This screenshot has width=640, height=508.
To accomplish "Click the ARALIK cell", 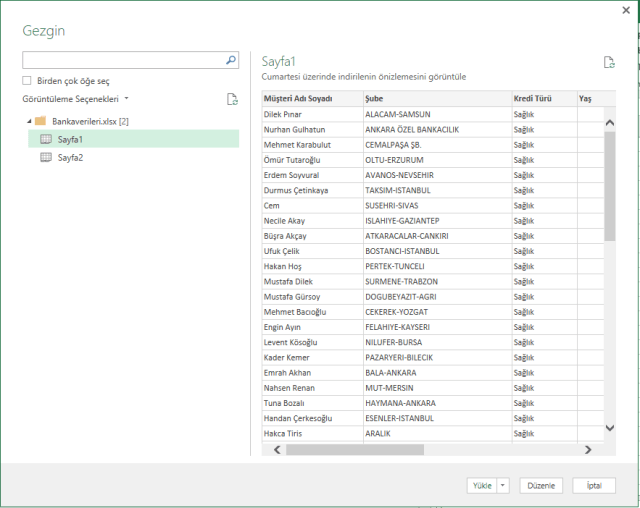I will (x=438, y=433).
